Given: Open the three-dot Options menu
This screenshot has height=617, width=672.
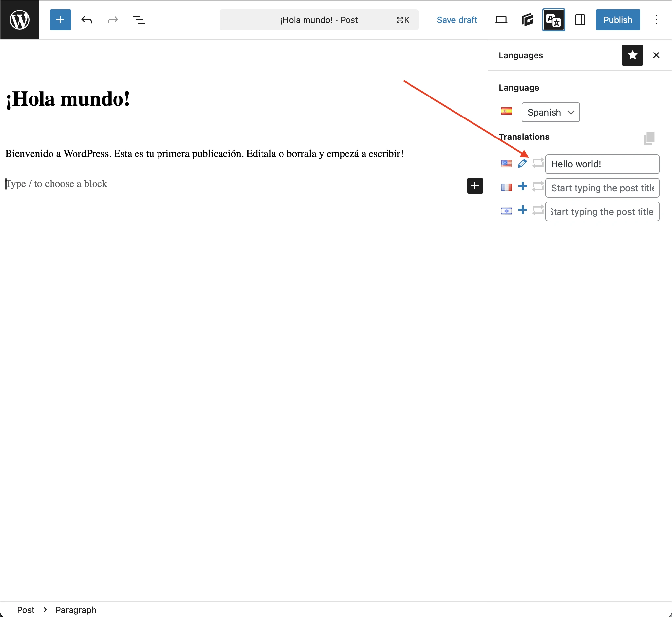Looking at the screenshot, I should [x=656, y=20].
